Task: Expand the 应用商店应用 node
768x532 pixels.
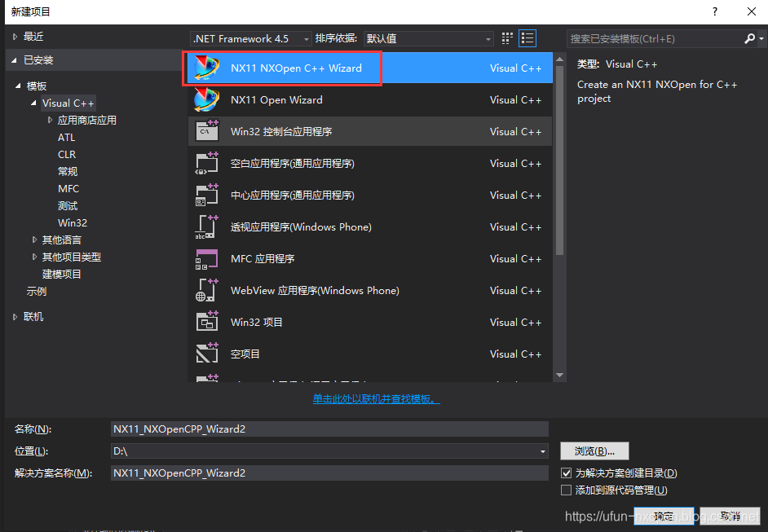Action: pos(50,120)
